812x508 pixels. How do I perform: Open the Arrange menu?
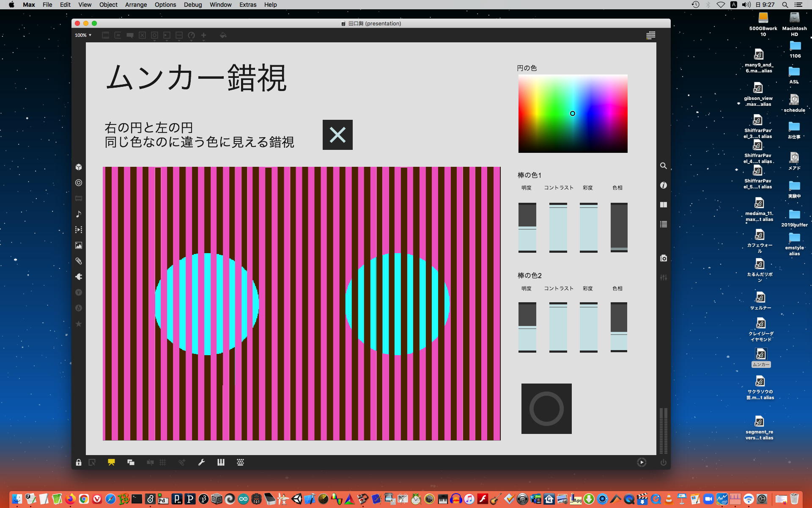(x=136, y=5)
